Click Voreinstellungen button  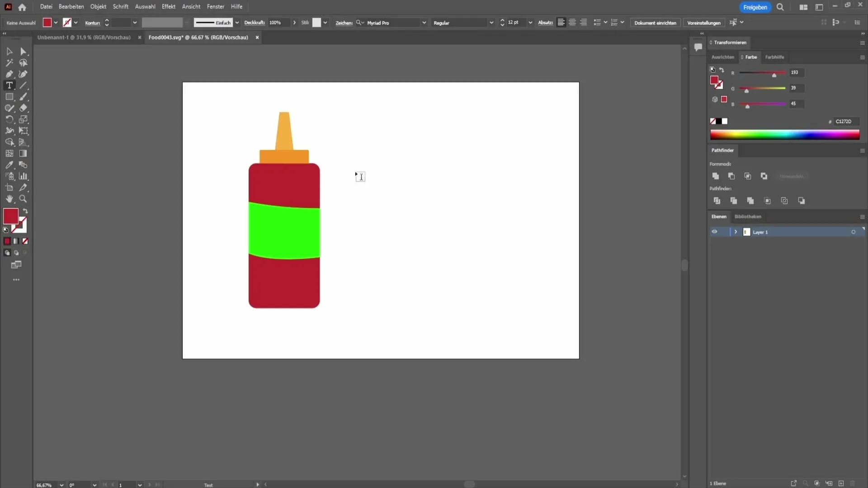point(704,23)
